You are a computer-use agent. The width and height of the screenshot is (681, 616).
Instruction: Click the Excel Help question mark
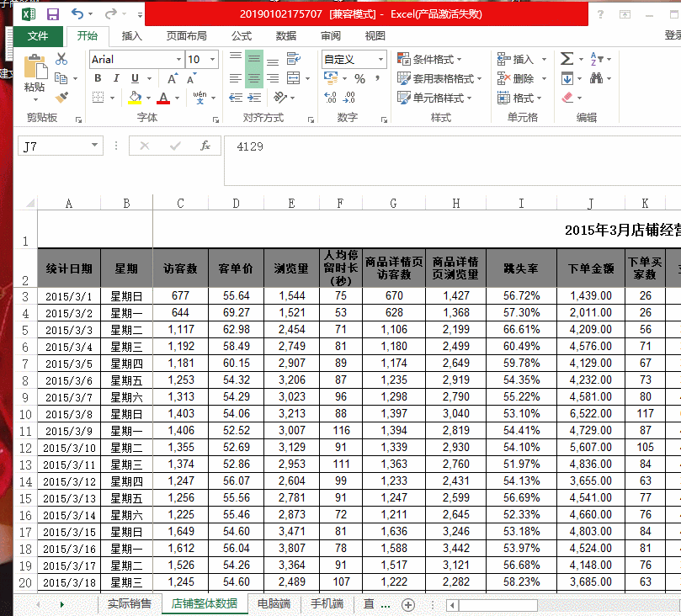[x=600, y=14]
